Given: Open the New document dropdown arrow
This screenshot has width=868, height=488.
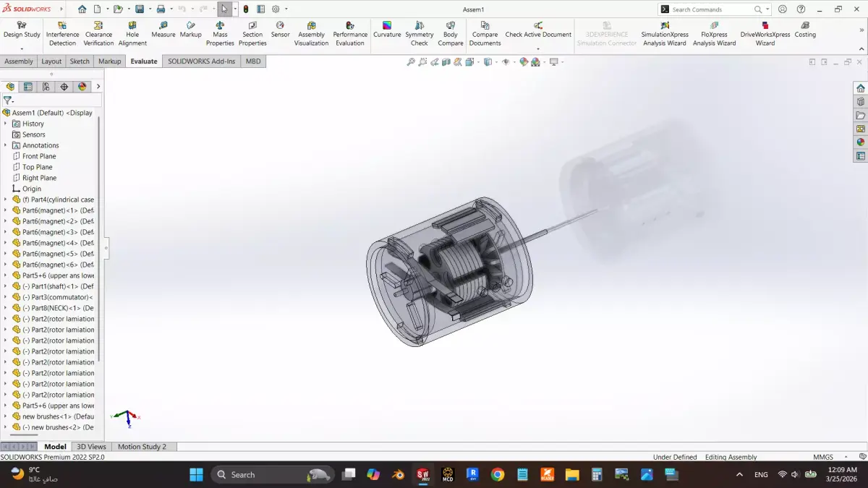Looking at the screenshot, I should [107, 9].
